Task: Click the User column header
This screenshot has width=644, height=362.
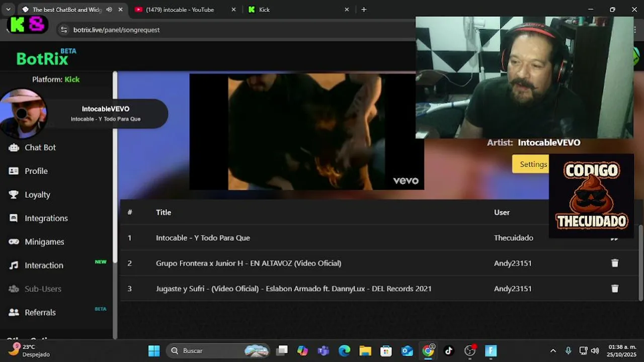Action: 502,212
